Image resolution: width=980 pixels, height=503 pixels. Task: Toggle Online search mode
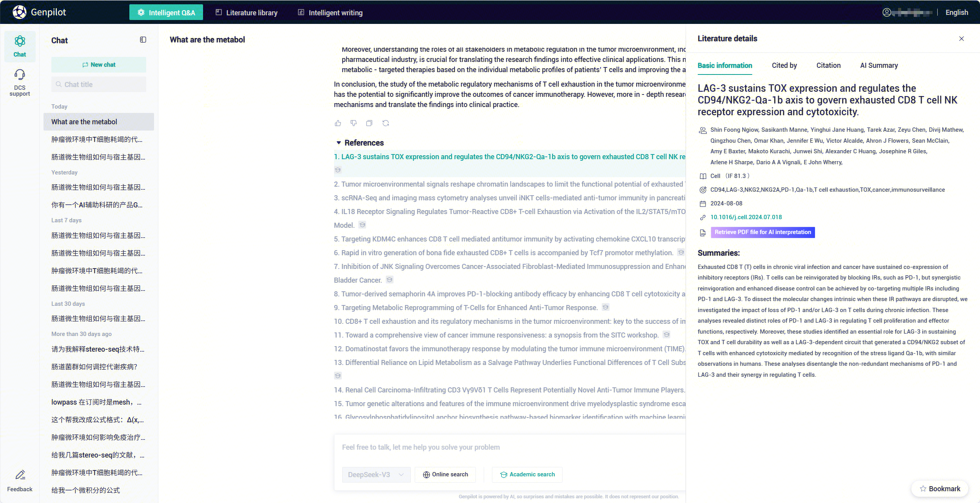coord(445,474)
